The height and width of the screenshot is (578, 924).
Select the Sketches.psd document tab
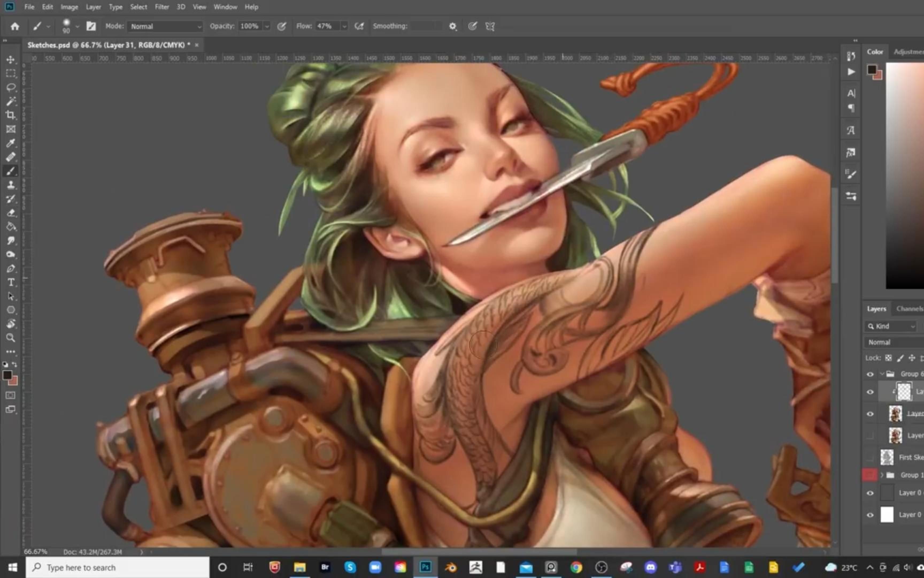click(x=109, y=45)
